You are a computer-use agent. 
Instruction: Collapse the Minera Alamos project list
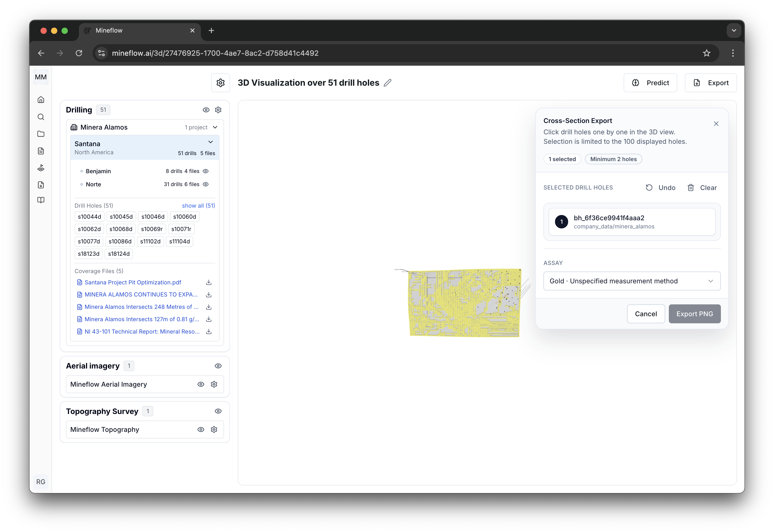[215, 127]
